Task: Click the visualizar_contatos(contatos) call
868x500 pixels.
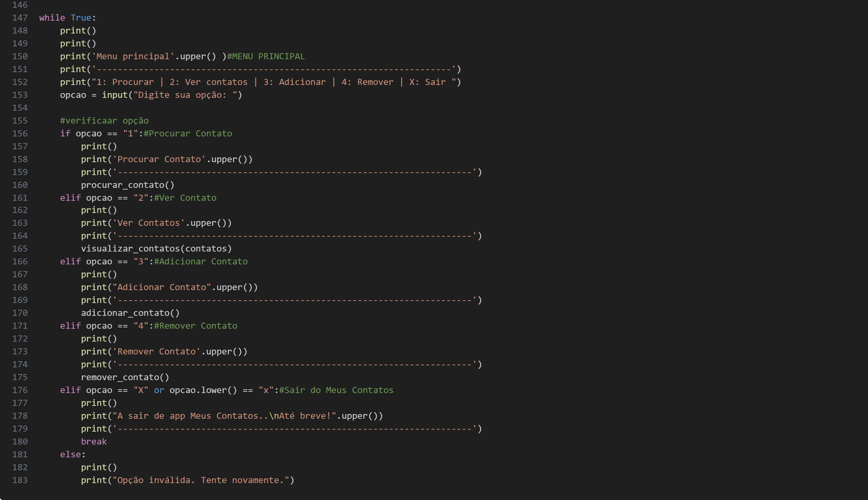Action: (156, 248)
